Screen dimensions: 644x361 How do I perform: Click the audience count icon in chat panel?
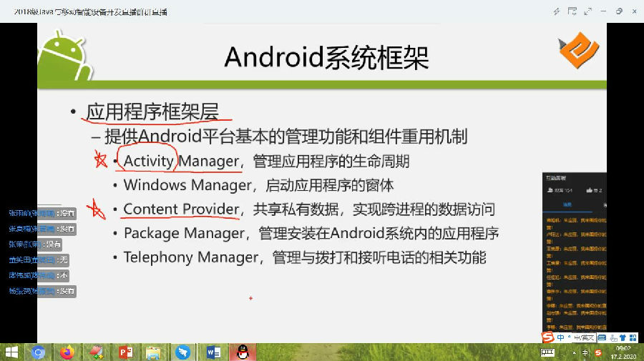pos(550,190)
